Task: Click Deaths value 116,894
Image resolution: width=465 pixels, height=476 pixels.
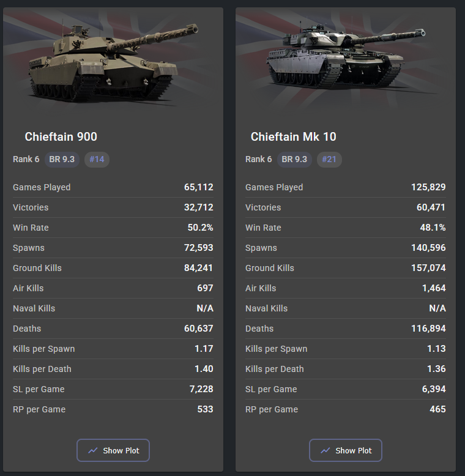Action: (x=428, y=329)
